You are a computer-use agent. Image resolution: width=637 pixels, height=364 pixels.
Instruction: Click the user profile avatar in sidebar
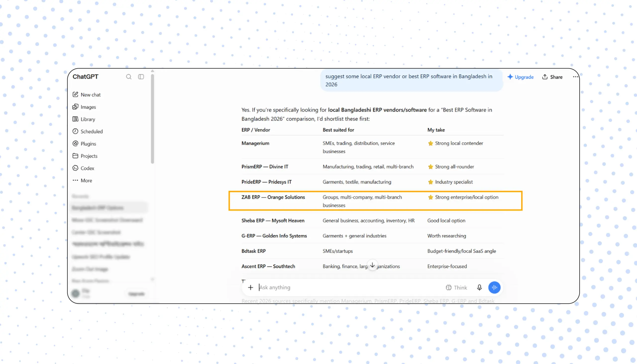tap(76, 293)
